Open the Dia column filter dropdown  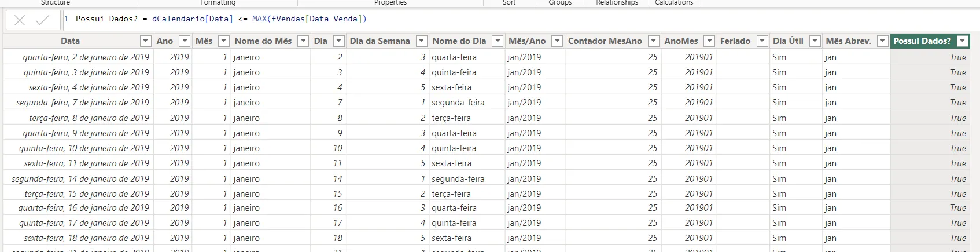coord(339,41)
